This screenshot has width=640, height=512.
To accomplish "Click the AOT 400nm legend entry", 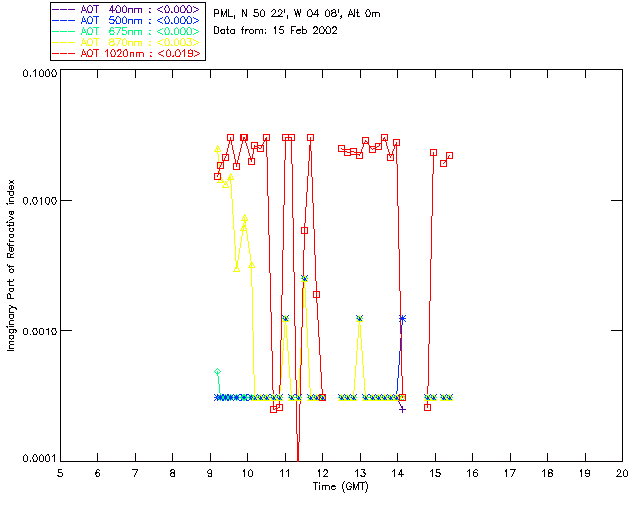I will click(x=127, y=9).
